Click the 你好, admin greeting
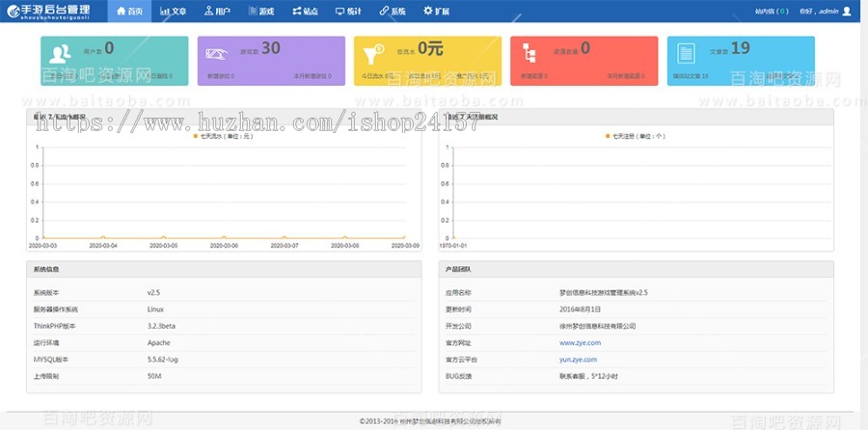868x430 pixels. (x=819, y=11)
